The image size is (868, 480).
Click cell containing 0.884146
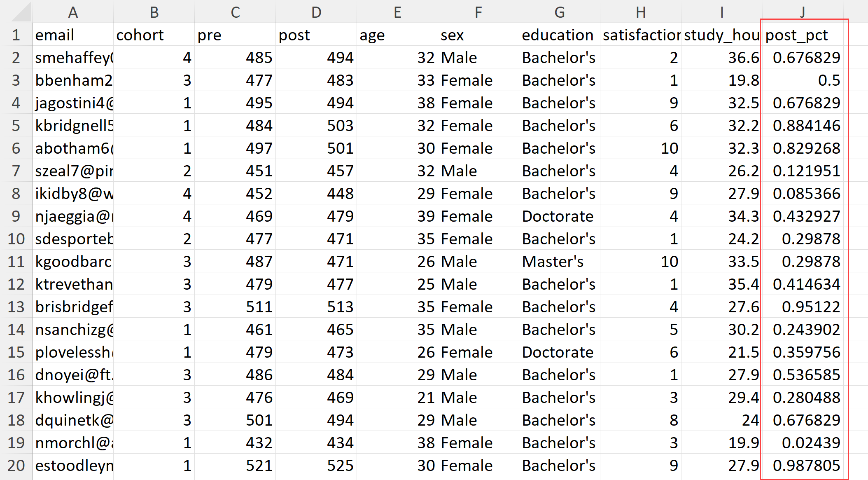point(803,126)
